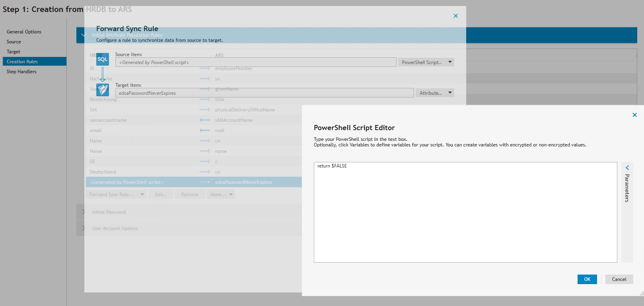Click the forward arrow next to co
The image size is (644, 306).
(x=205, y=172)
